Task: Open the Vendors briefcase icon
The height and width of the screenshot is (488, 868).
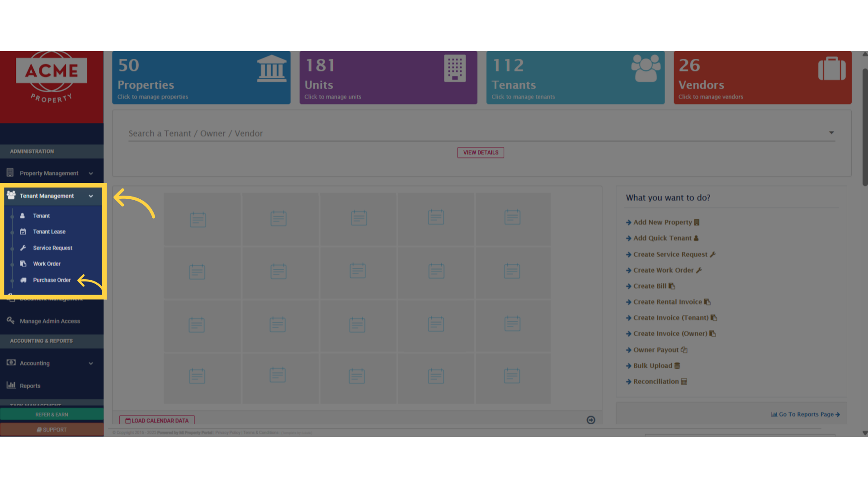Action: click(832, 69)
